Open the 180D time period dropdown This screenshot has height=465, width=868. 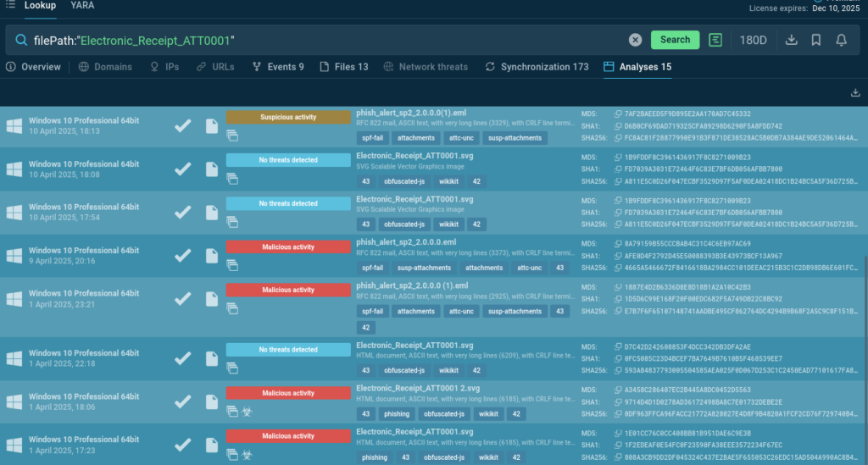tap(754, 40)
